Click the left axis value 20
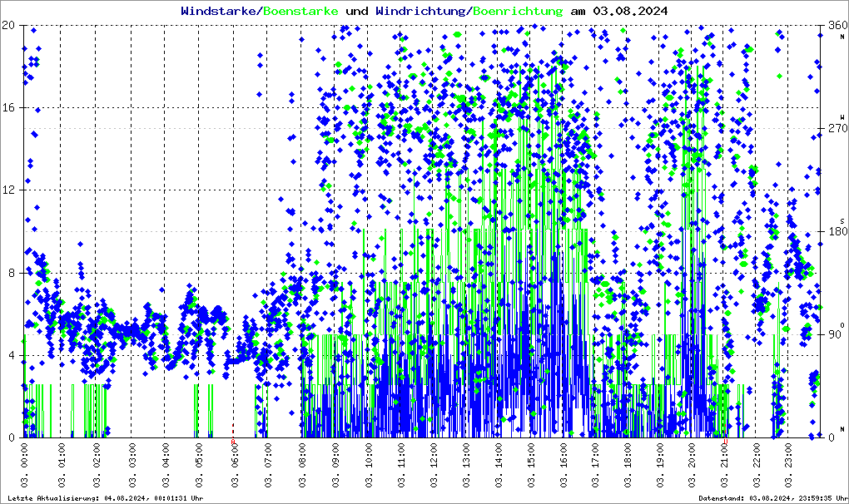Screen dimensions: 849x504 [9, 25]
